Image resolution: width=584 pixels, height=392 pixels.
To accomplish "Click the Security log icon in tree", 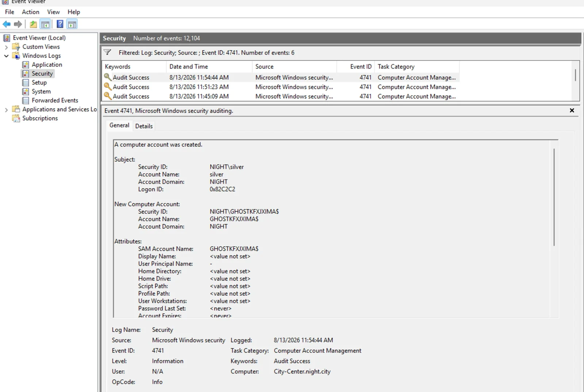I will coord(26,74).
